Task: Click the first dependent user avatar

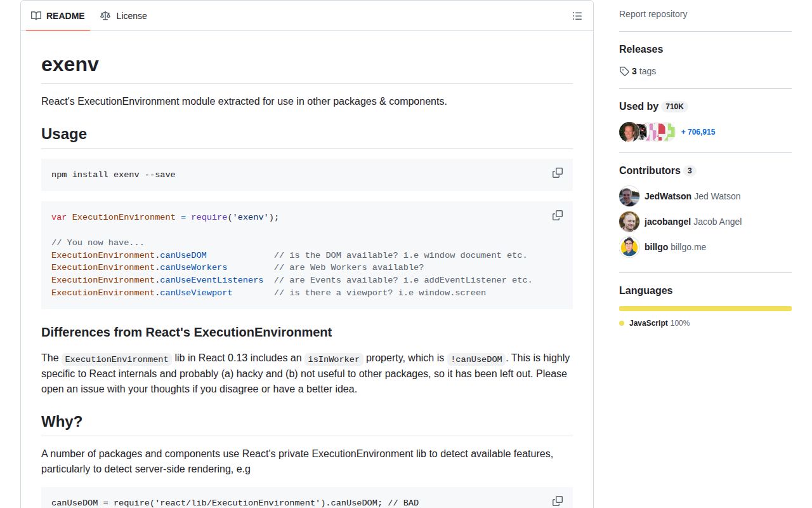Action: (x=629, y=132)
